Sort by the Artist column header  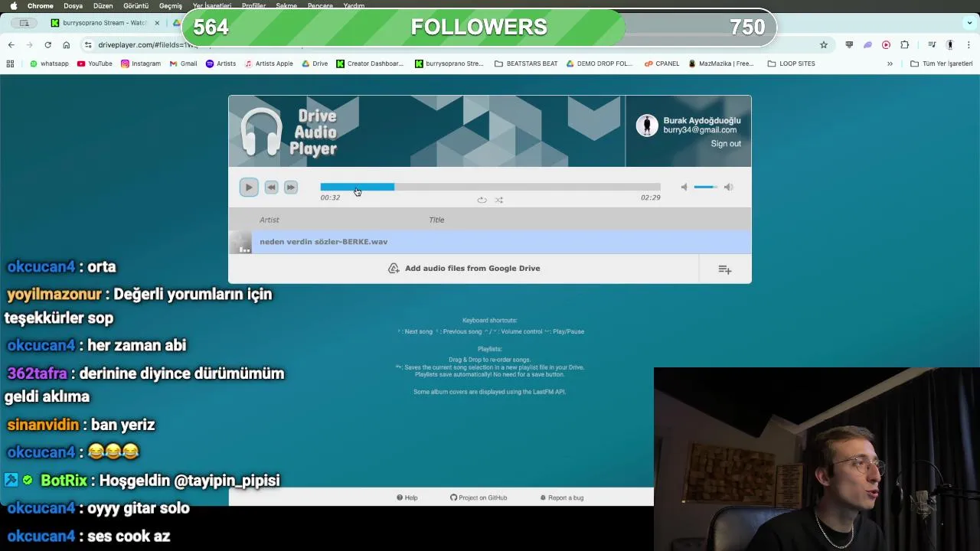point(269,220)
